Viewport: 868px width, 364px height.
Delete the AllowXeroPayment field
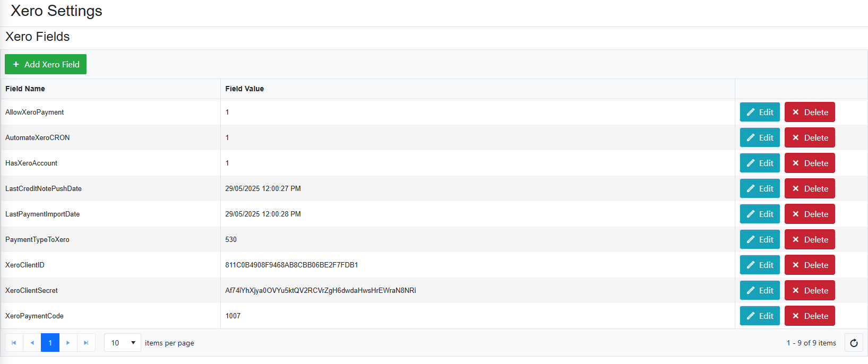click(810, 112)
